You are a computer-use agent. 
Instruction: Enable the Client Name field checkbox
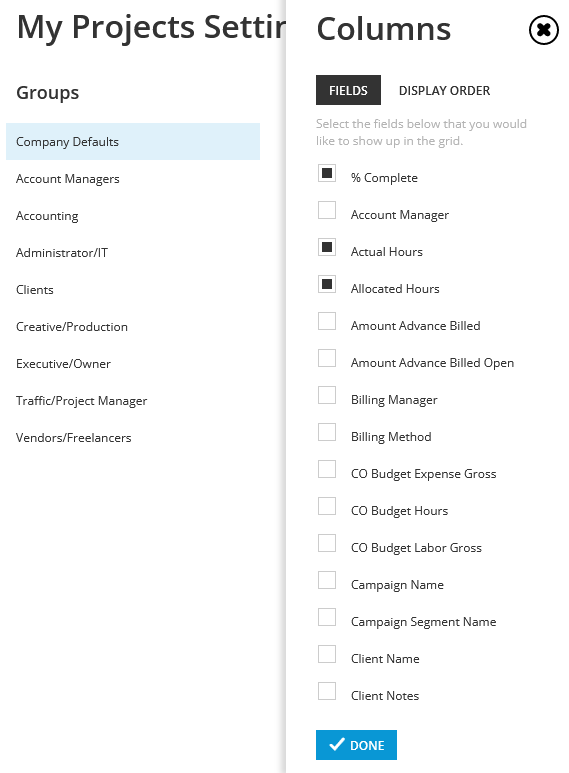pos(327,654)
